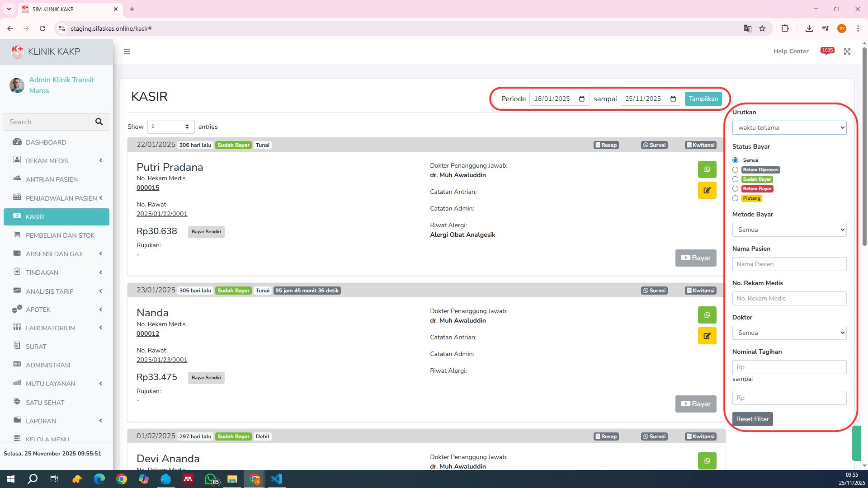Open the notification bell with 1085 badge
This screenshot has width=868, height=488.
point(827,52)
